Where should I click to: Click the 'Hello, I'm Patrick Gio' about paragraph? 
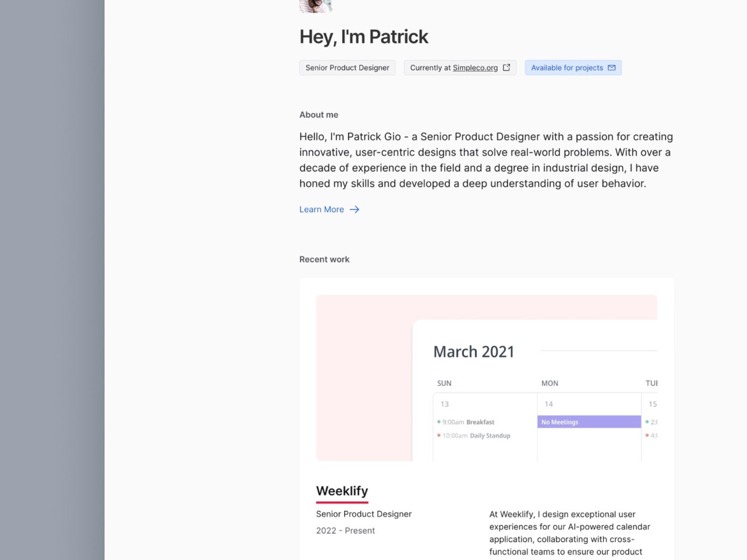pyautogui.click(x=486, y=160)
